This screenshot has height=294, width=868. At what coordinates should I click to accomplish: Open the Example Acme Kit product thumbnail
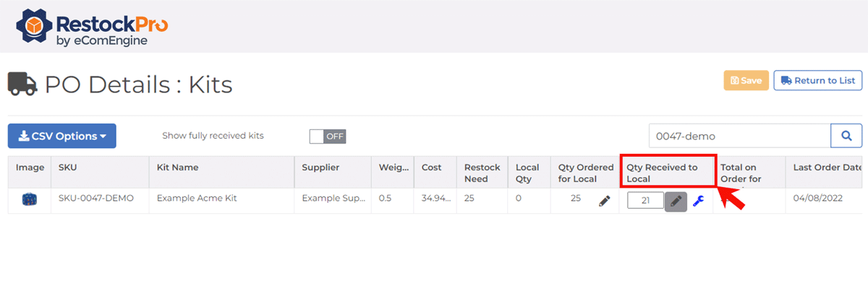coord(29,199)
